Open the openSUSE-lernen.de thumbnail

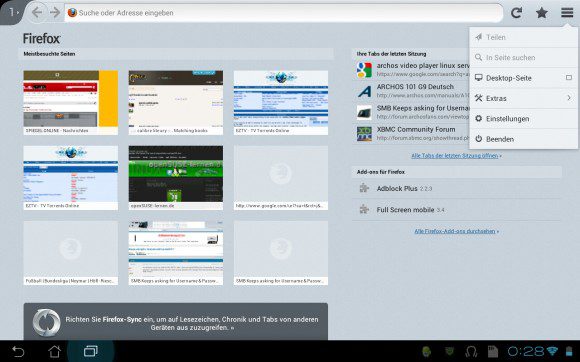176,177
